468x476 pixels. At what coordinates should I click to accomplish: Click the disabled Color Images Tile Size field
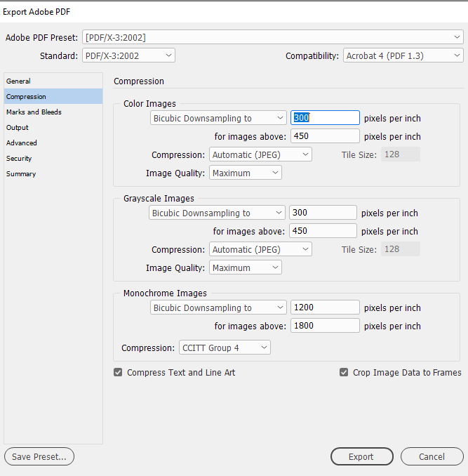coord(401,154)
